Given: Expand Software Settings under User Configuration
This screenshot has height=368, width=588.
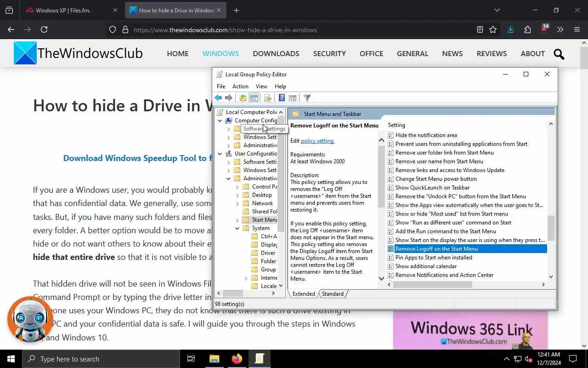Looking at the screenshot, I should click(229, 162).
